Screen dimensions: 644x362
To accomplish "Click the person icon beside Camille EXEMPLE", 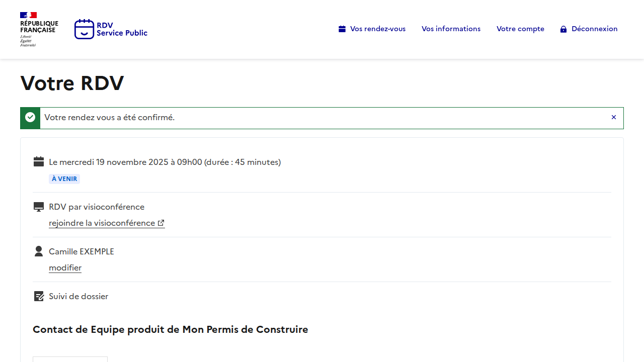I will 39,251.
